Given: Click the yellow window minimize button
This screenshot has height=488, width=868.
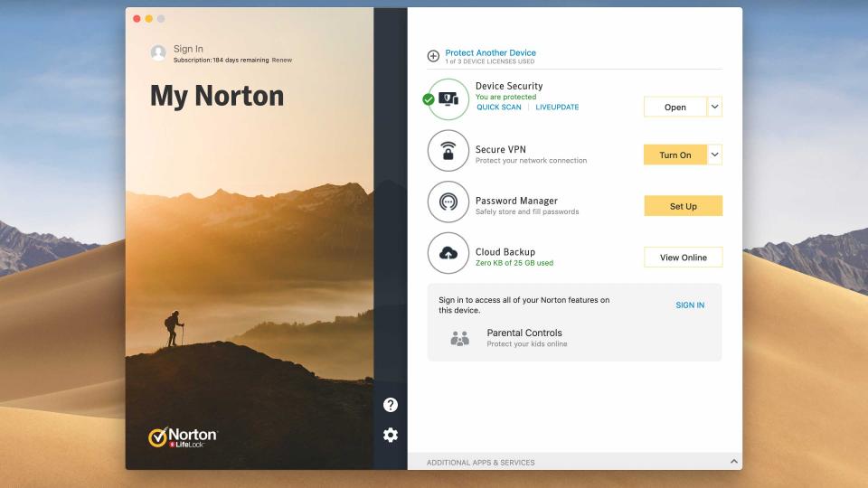Looking at the screenshot, I should pyautogui.click(x=149, y=19).
